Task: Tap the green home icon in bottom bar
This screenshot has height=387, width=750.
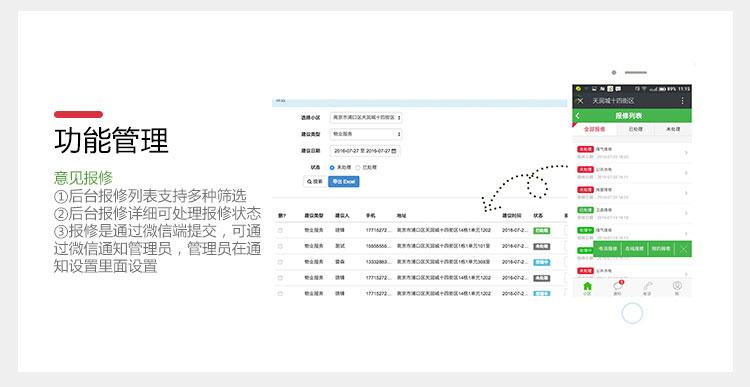Action: [587, 286]
